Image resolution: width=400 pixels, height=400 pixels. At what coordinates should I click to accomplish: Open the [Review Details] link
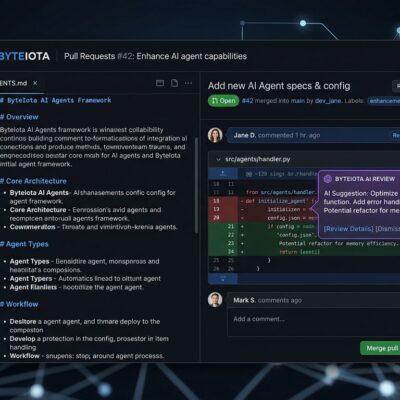(x=349, y=229)
